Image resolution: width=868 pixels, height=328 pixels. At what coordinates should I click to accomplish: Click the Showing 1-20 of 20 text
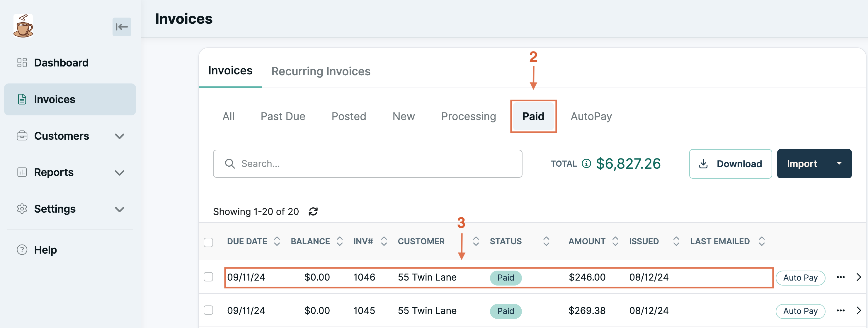tap(256, 211)
